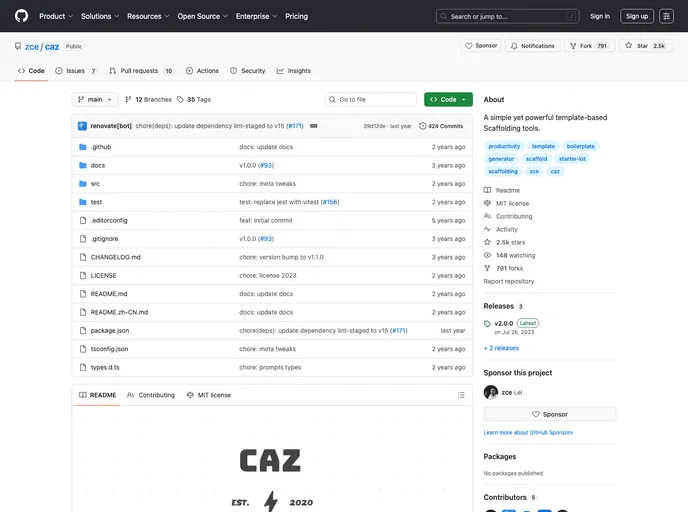Click the file icon beside CHANGELOG.md
Viewport: 688px width, 512px height.
[82, 257]
